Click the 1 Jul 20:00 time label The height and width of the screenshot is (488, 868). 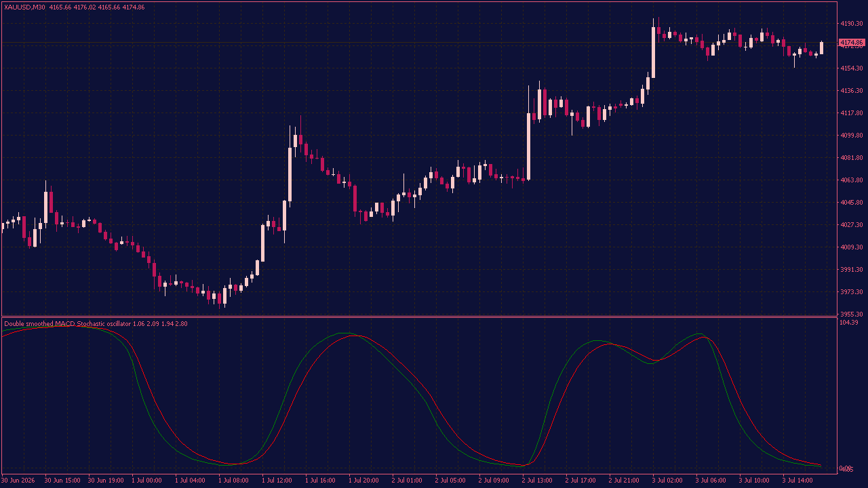pyautogui.click(x=363, y=481)
